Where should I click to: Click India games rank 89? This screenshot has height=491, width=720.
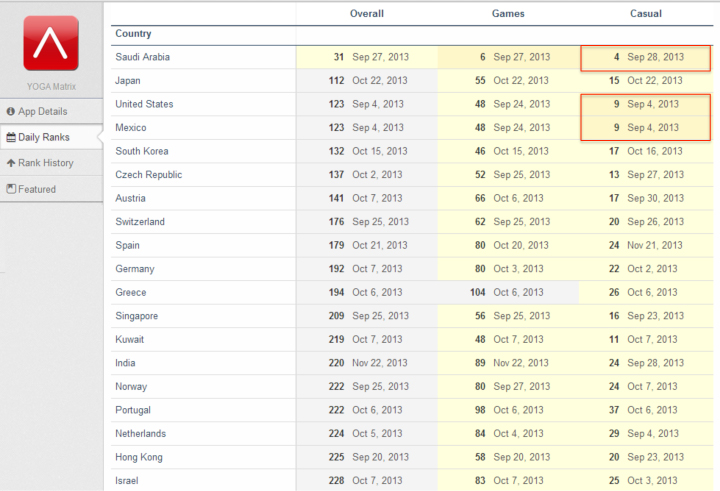point(480,363)
